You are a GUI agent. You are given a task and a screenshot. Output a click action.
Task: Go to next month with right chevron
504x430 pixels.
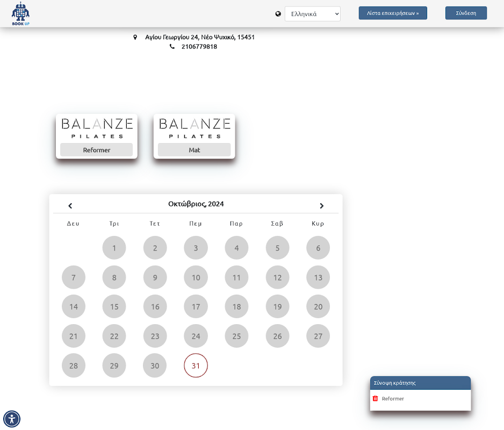click(321, 205)
